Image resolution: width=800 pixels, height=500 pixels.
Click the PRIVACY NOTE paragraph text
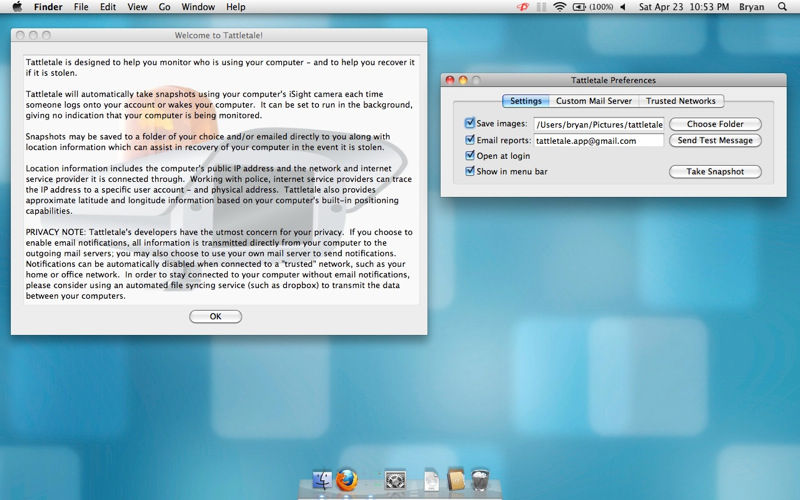(219, 264)
